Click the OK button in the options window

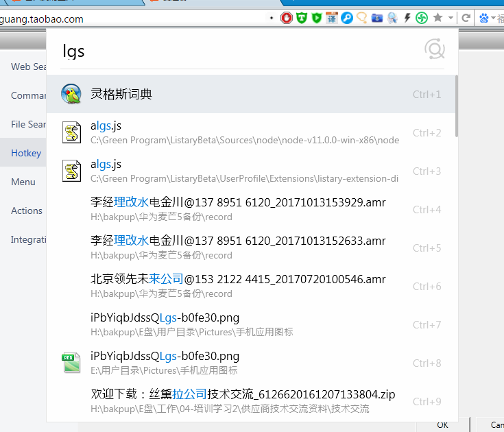point(442,425)
